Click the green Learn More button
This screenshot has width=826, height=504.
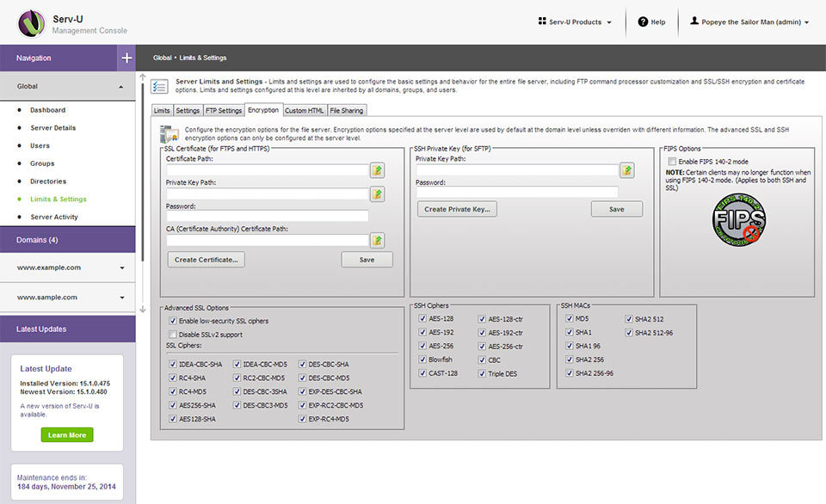click(x=67, y=435)
